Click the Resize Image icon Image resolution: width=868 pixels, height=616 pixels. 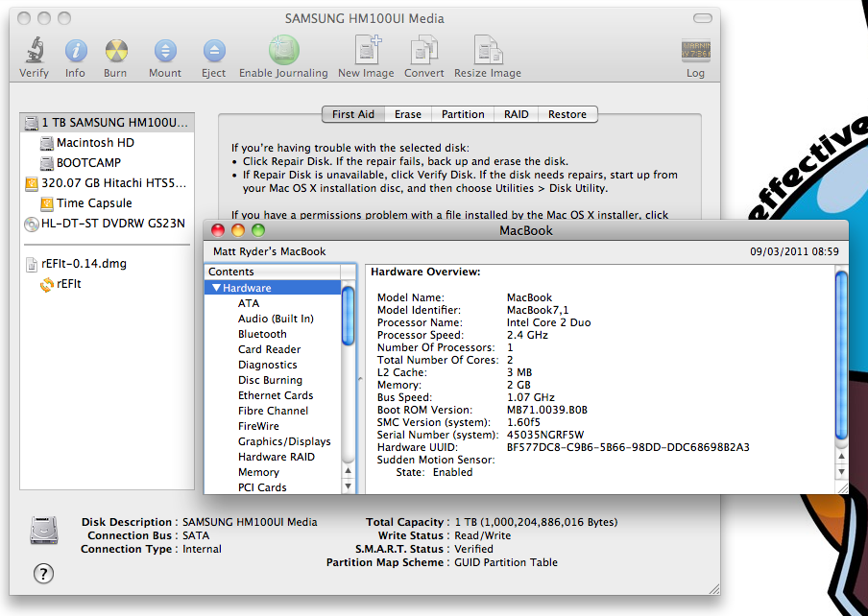[x=488, y=50]
